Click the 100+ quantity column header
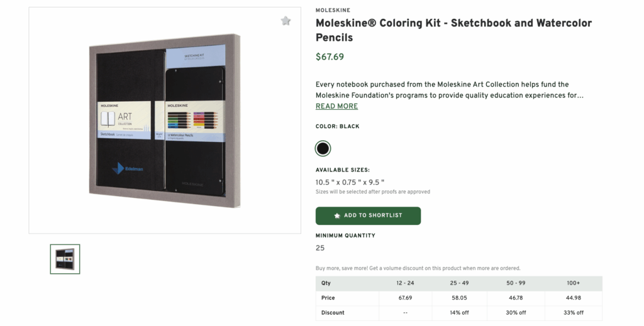Screen dimensions: 644x326 (x=573, y=283)
